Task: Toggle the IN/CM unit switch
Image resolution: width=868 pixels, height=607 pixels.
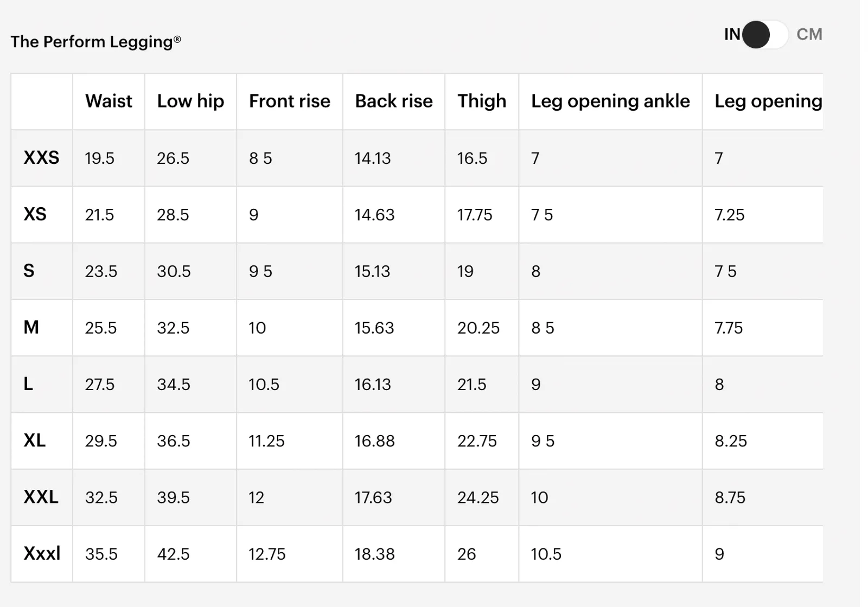Action: pyautogui.click(x=764, y=35)
